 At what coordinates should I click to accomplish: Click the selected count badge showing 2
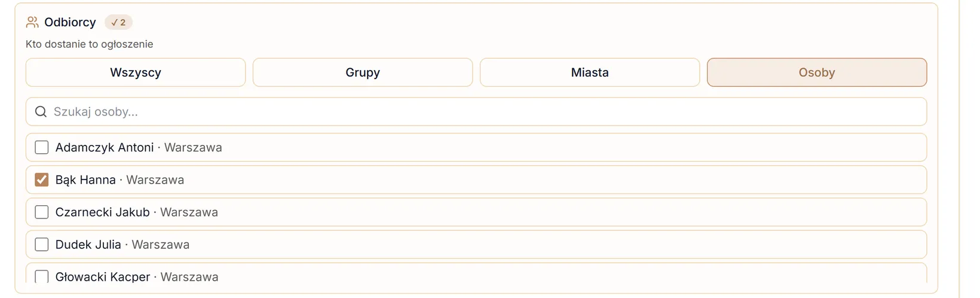[x=118, y=22]
